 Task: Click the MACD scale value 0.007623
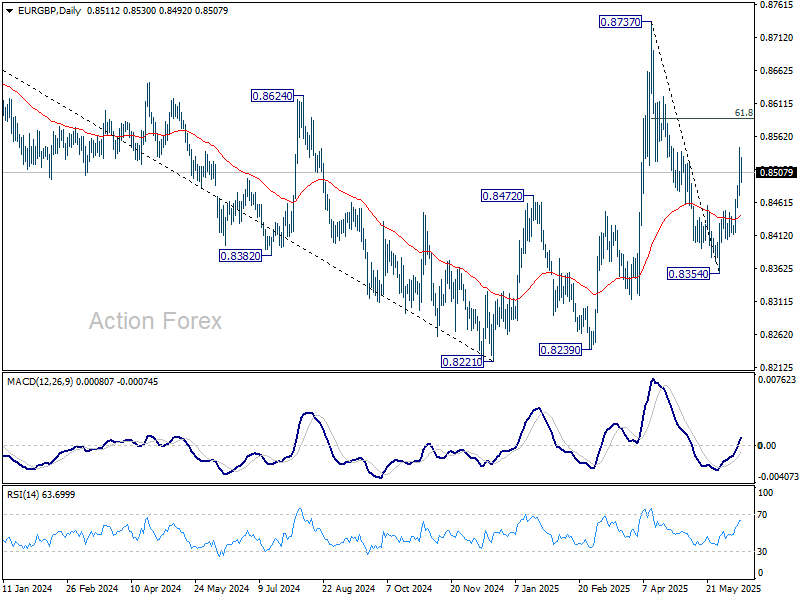tap(777, 380)
